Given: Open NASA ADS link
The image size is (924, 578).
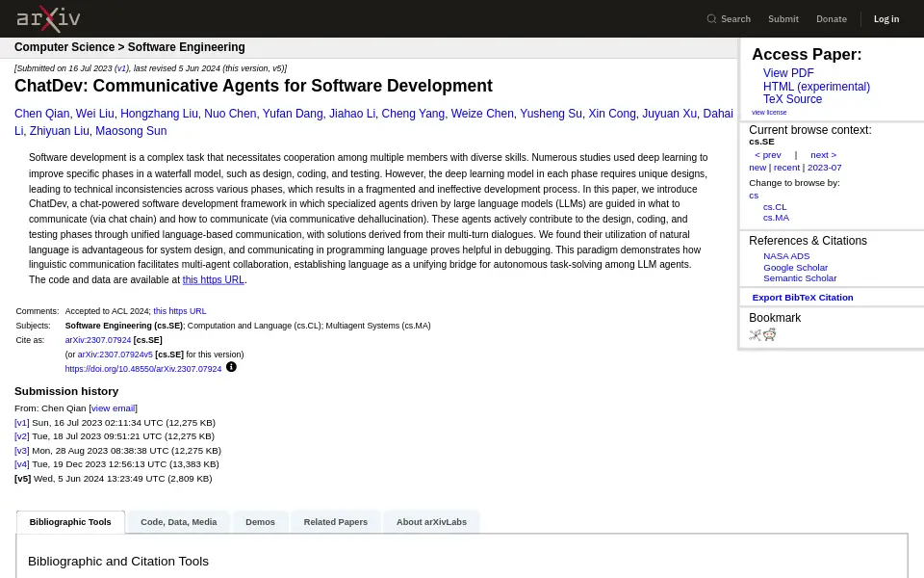Looking at the screenshot, I should [x=786, y=256].
